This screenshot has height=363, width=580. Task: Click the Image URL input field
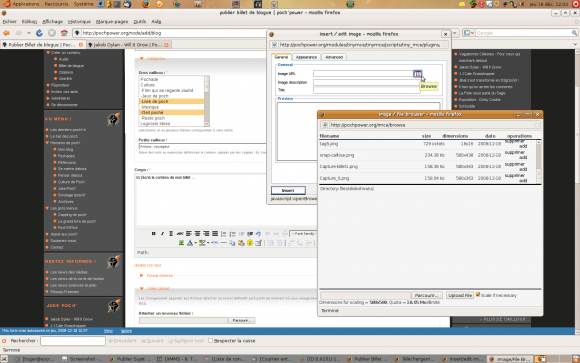[363, 74]
